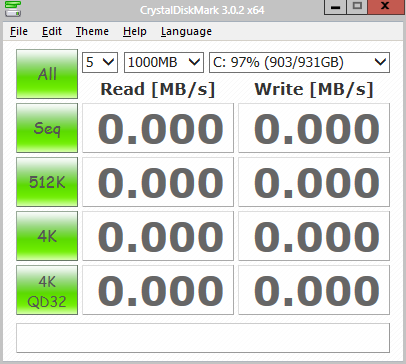Open the 1000MB test size dropdown
The height and width of the screenshot is (364, 406).
(164, 62)
